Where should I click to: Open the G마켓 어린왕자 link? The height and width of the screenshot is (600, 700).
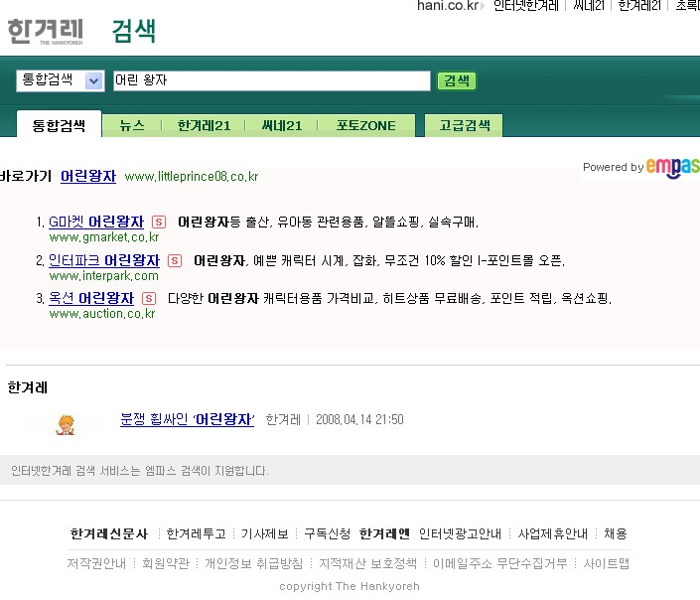point(96,222)
